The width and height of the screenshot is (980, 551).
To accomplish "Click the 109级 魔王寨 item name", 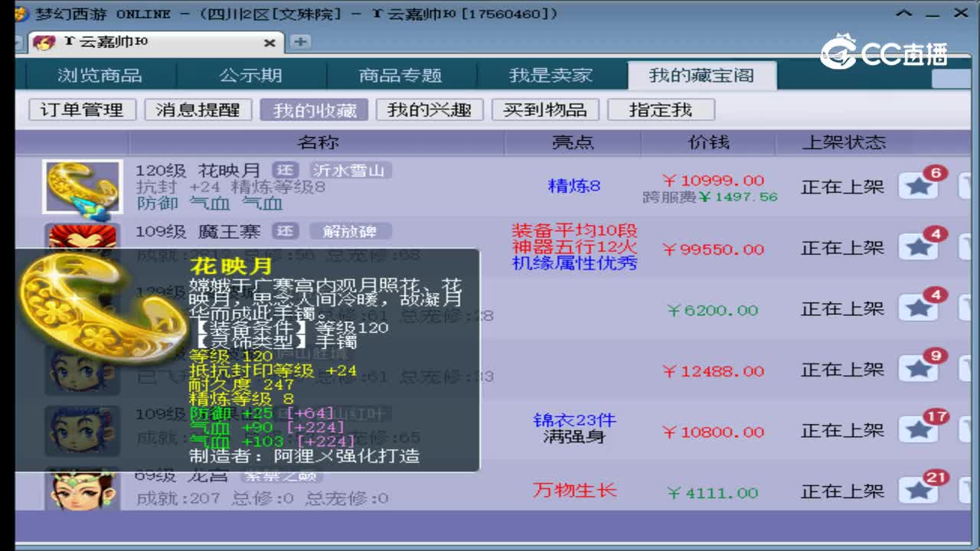I will [198, 231].
